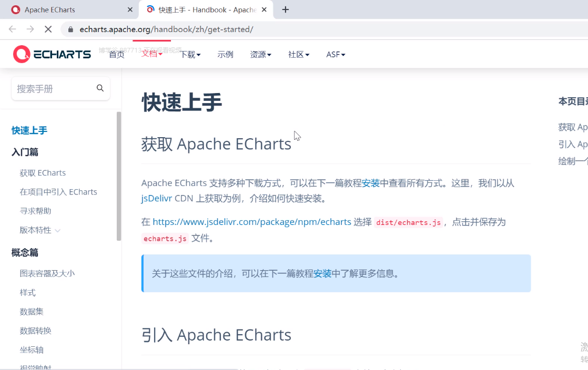Open the jsdelivr.com/package/npm/echarts link
The height and width of the screenshot is (370, 588).
pyautogui.click(x=252, y=222)
